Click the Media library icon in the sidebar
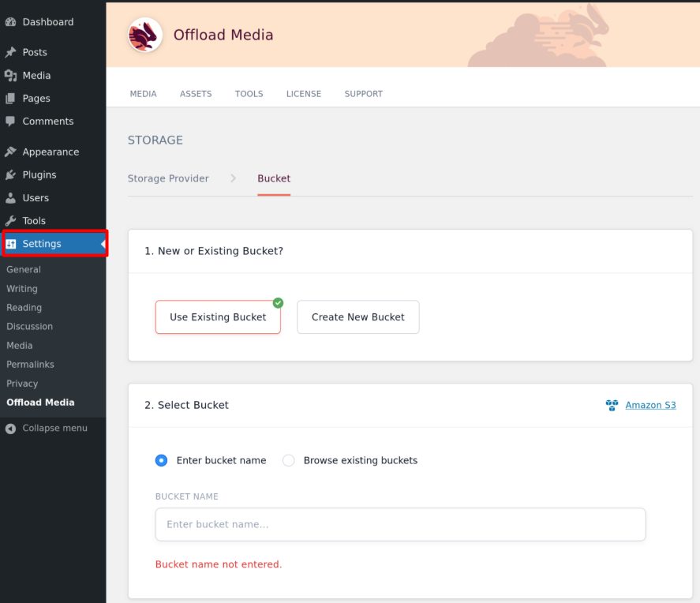This screenshot has height=603, width=700. pos(11,76)
